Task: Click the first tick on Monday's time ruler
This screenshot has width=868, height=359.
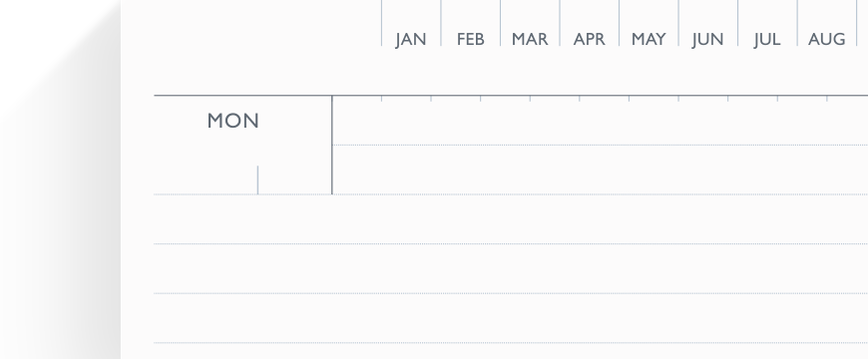Action: [381, 99]
